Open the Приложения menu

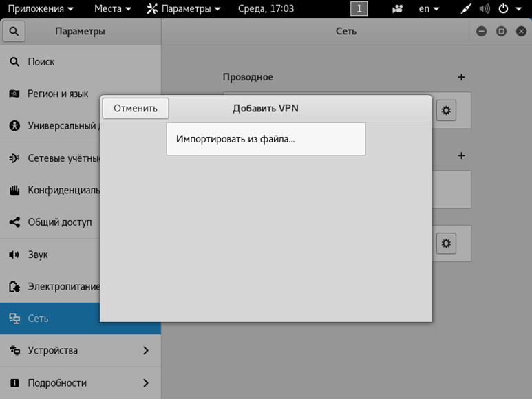coord(41,8)
